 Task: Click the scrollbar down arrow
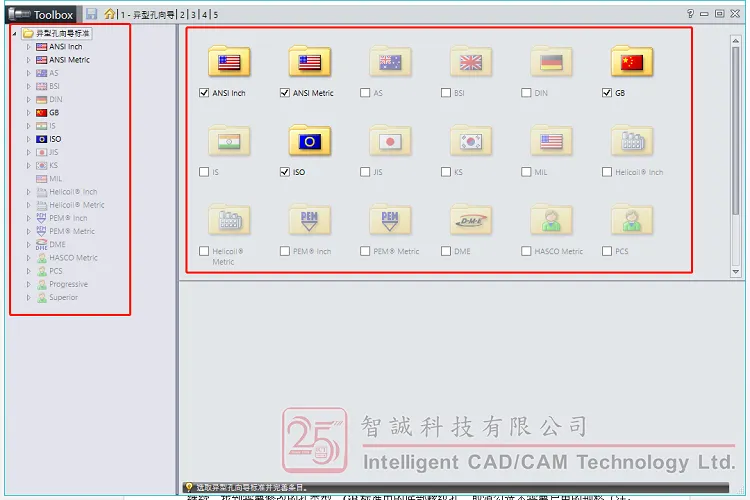point(736,272)
